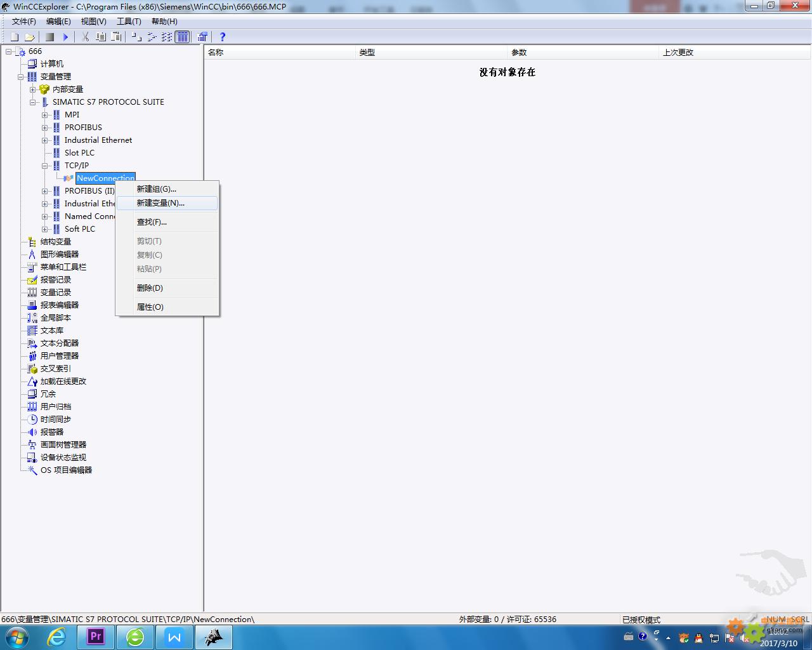Choose 删除(D) from context menu

click(167, 288)
